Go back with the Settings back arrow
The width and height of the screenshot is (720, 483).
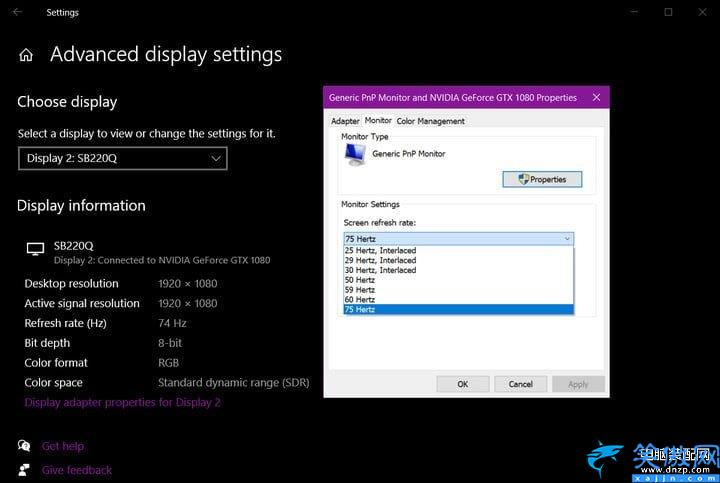tap(17, 12)
